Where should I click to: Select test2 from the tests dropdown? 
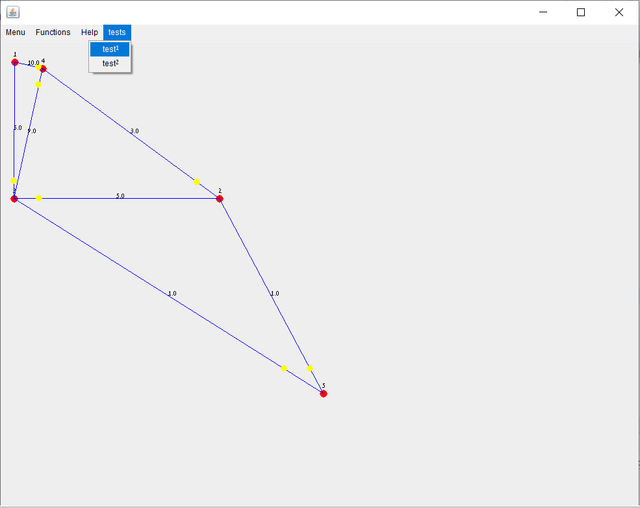pyautogui.click(x=110, y=64)
